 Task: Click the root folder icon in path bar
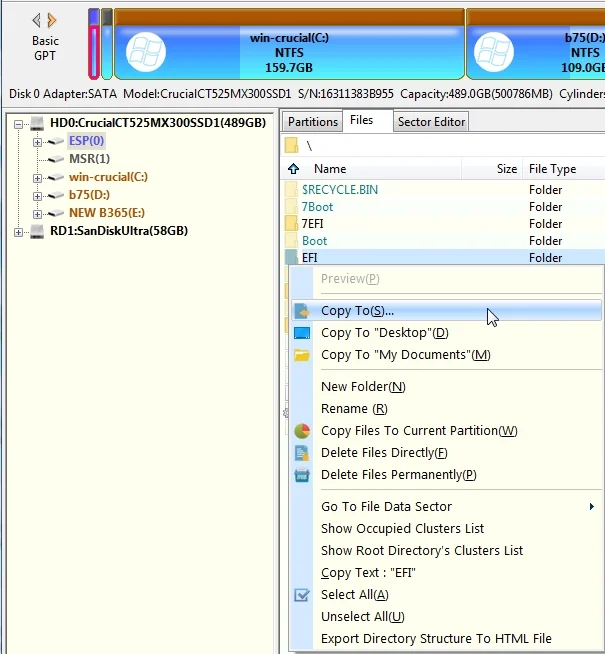tap(291, 146)
